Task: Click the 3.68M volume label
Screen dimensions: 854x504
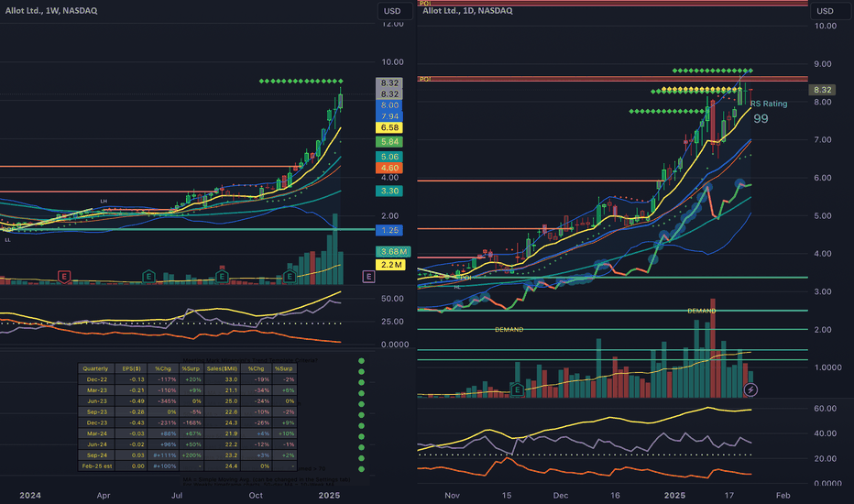Action: (393, 252)
